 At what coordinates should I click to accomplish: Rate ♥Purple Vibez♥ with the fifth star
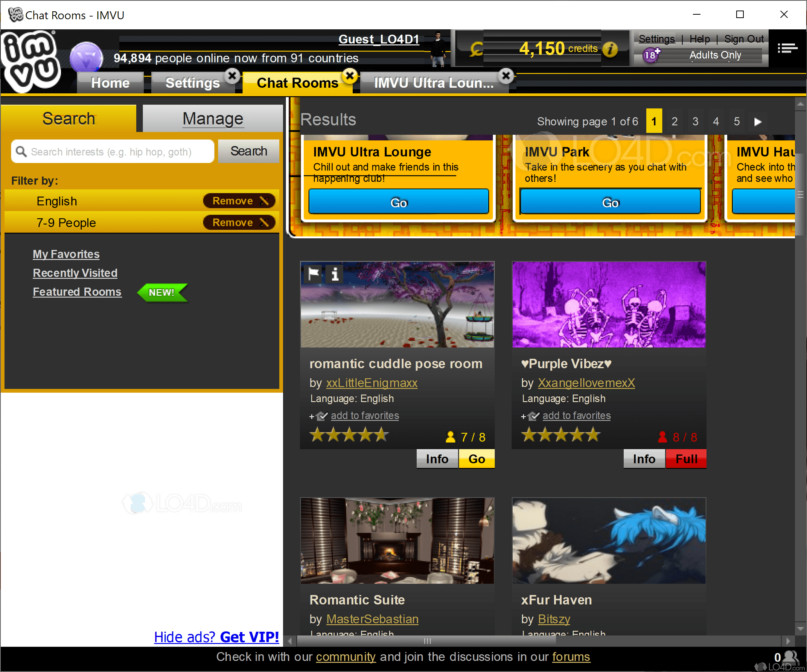[x=594, y=434]
